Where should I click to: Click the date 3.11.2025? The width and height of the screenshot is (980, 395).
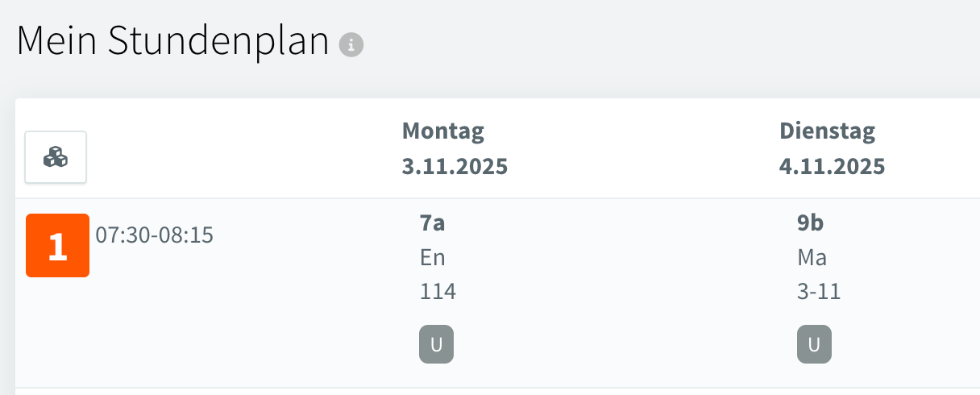[x=455, y=167]
